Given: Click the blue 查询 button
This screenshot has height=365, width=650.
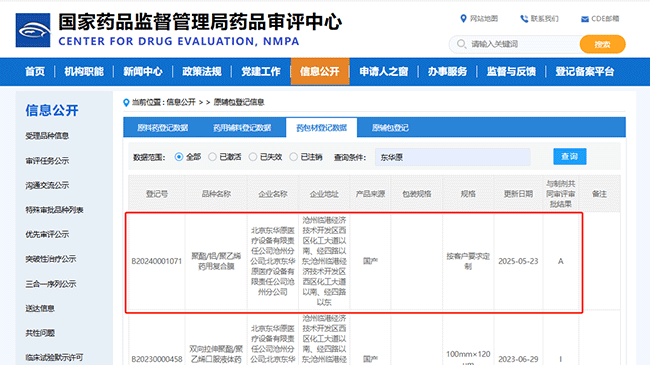Looking at the screenshot, I should (x=570, y=156).
